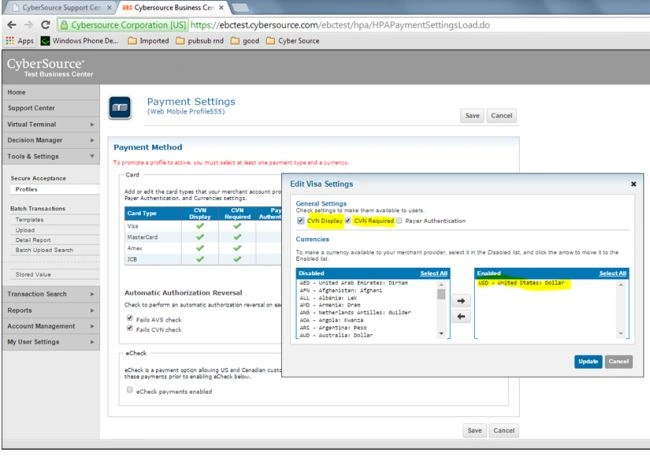This screenshot has height=457, width=650.
Task: Close the Cybersource Business Center tab
Action: click(221, 7)
